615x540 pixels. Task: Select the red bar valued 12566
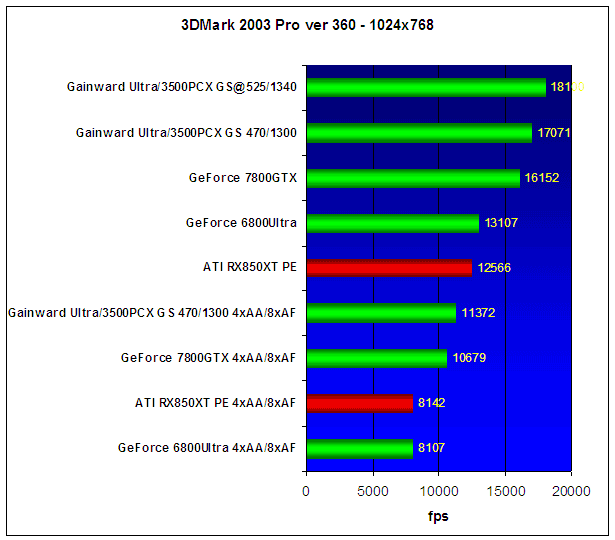(x=389, y=268)
